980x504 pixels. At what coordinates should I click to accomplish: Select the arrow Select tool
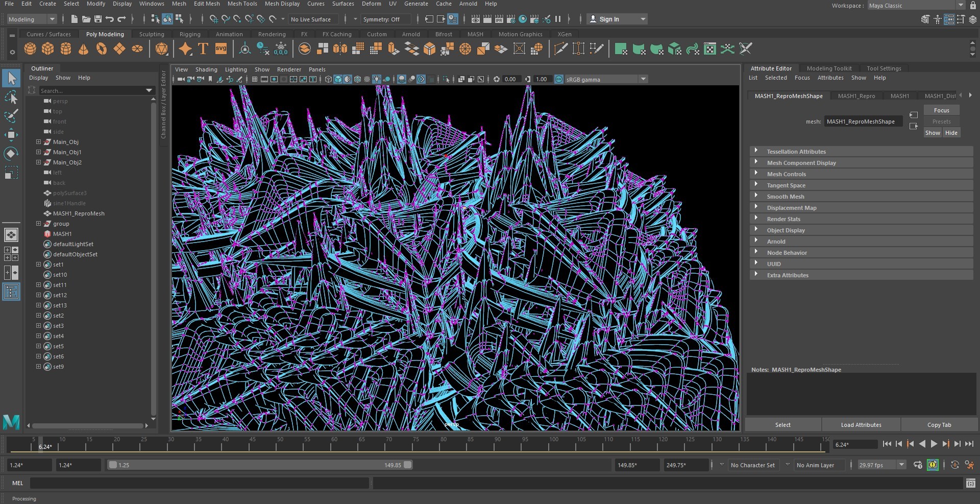[11, 78]
